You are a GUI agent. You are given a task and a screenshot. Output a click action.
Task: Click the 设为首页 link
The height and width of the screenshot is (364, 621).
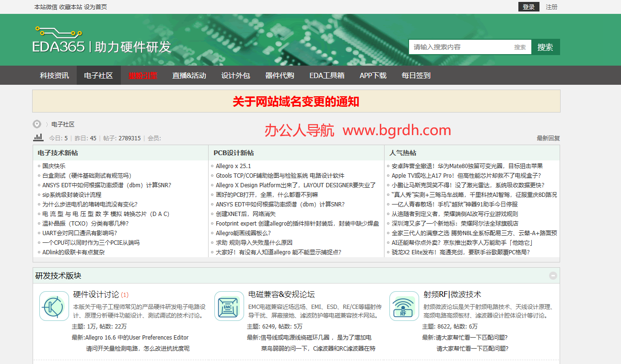[x=95, y=7]
